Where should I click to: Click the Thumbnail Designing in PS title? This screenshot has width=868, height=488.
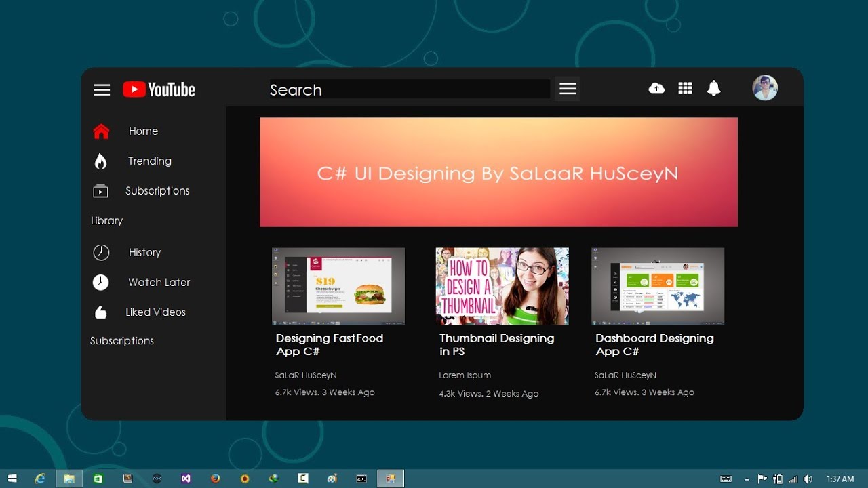pos(496,344)
